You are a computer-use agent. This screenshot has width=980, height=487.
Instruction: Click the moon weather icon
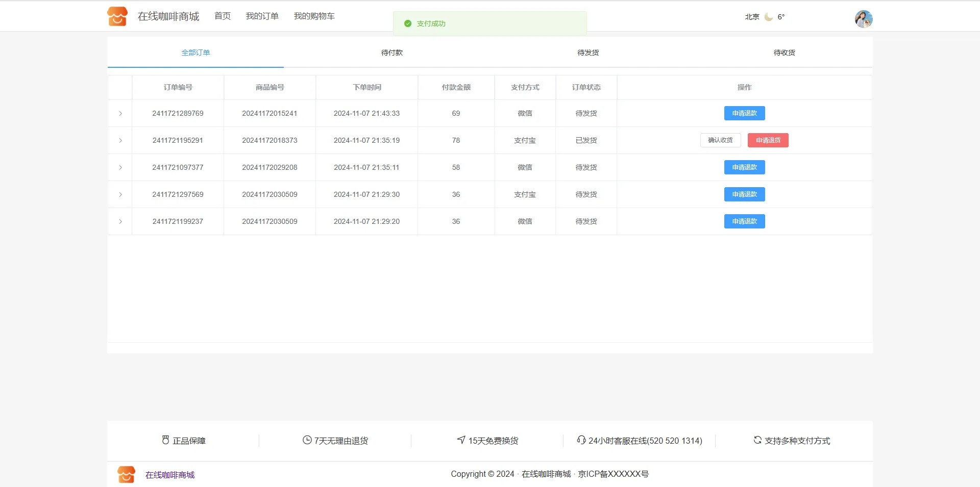click(768, 17)
